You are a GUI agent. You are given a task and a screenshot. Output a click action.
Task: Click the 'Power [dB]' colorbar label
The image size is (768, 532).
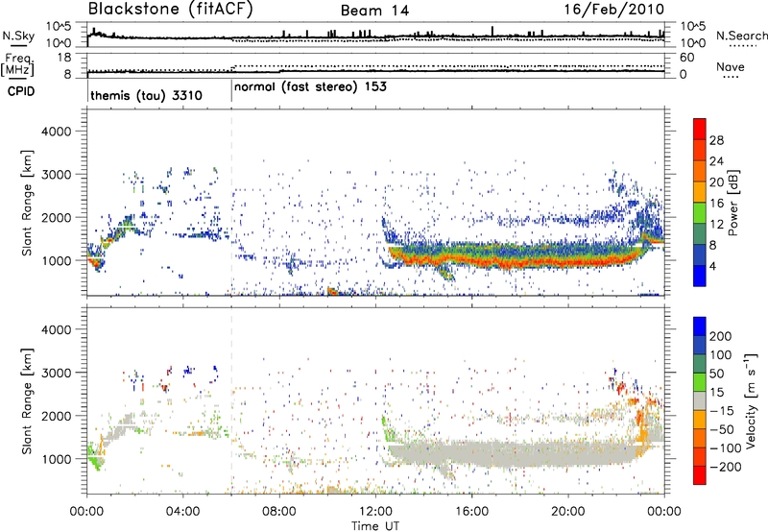tap(732, 203)
